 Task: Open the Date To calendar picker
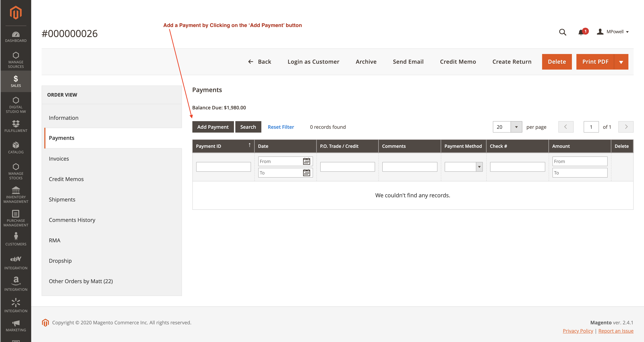pos(307,173)
